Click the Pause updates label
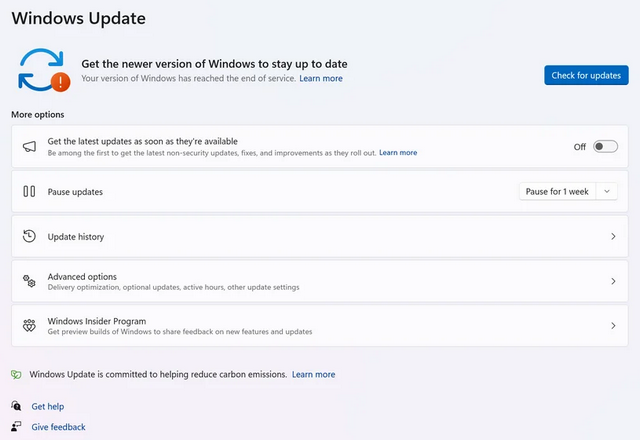640x440 pixels. [x=75, y=192]
